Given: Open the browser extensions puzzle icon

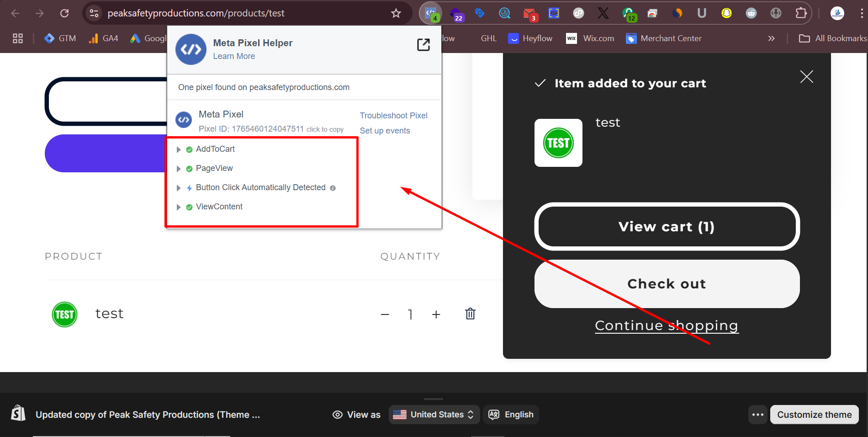Looking at the screenshot, I should (801, 13).
